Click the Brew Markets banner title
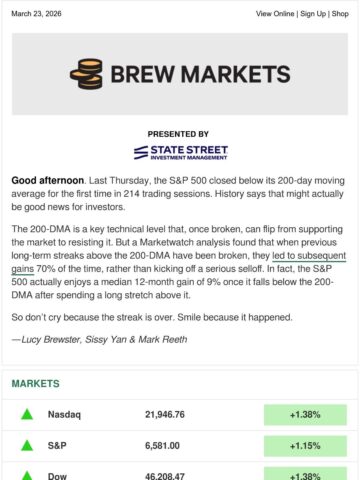The height and width of the screenshot is (480, 360). (200, 74)
